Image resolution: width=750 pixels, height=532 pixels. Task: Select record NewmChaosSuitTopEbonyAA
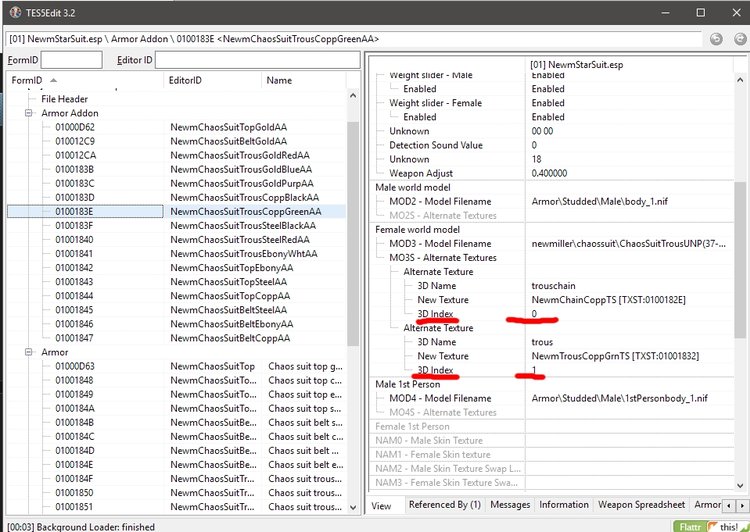(x=176, y=268)
